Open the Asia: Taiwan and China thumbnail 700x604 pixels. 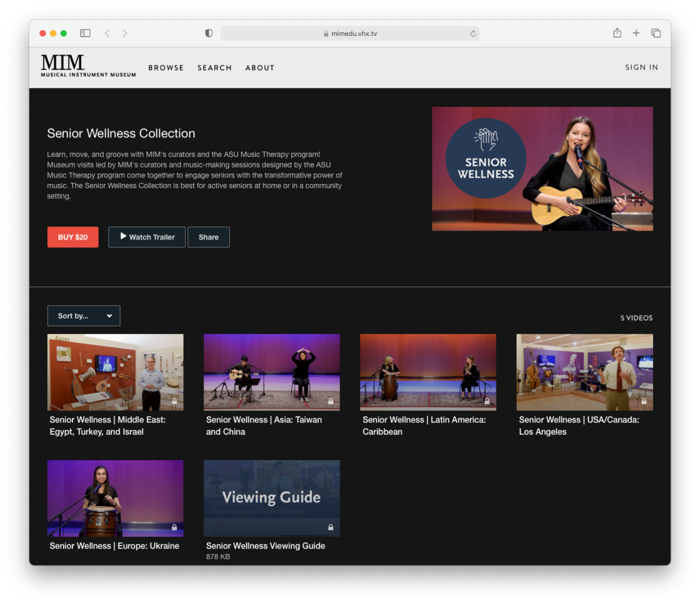coord(271,372)
